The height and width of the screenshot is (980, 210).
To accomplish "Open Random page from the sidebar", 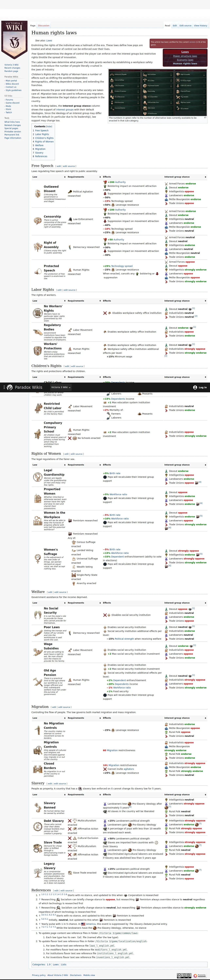I will pyautogui.click(x=11, y=71).
